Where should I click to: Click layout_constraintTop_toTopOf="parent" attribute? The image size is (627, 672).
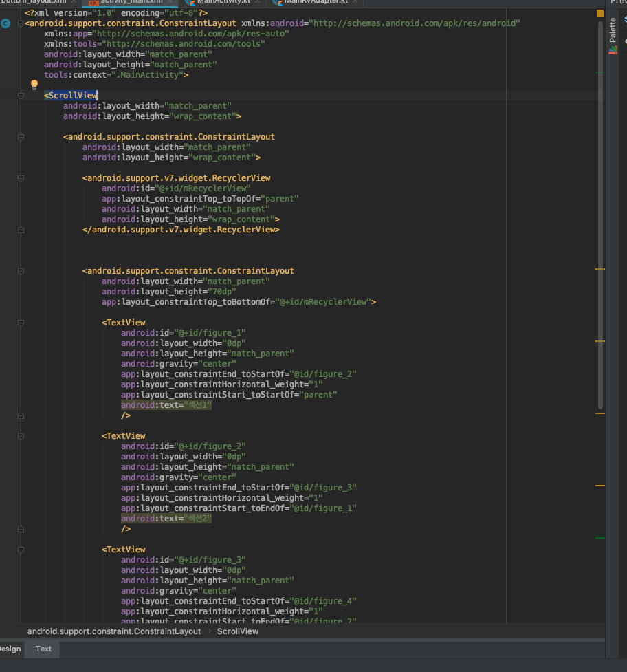(x=200, y=199)
